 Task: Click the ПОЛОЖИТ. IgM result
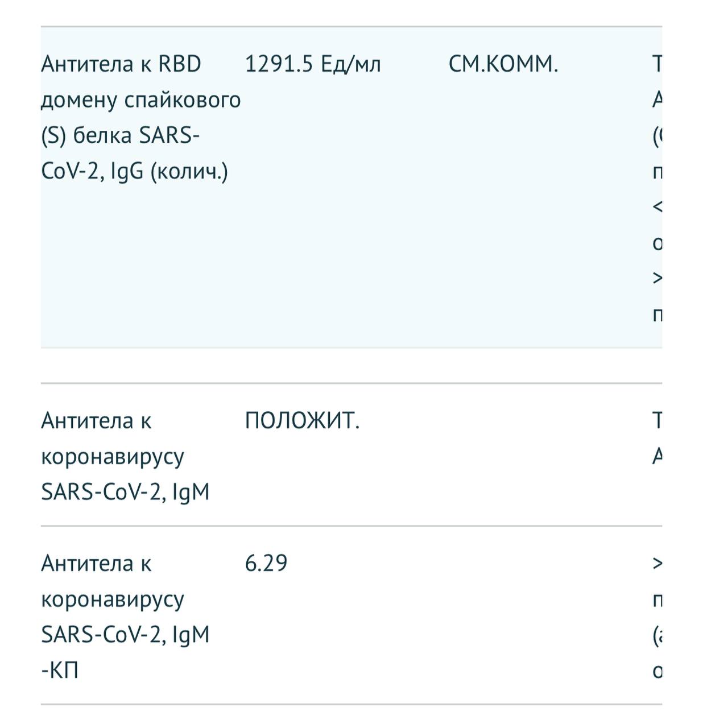302,421
